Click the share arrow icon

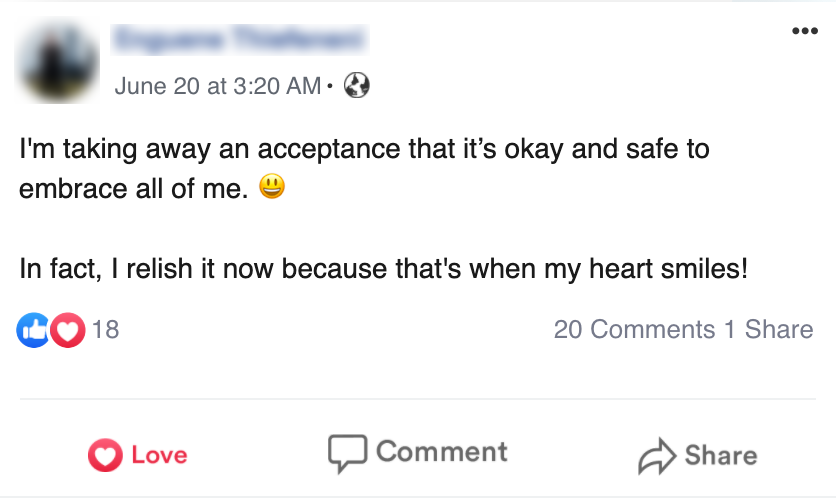coord(657,456)
